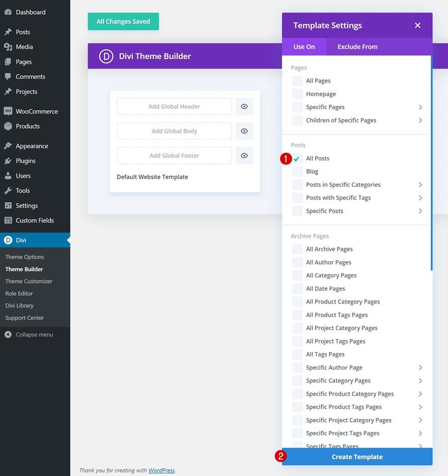448x476 pixels.
Task: Open the WooCommerce section
Action: (x=8, y=111)
